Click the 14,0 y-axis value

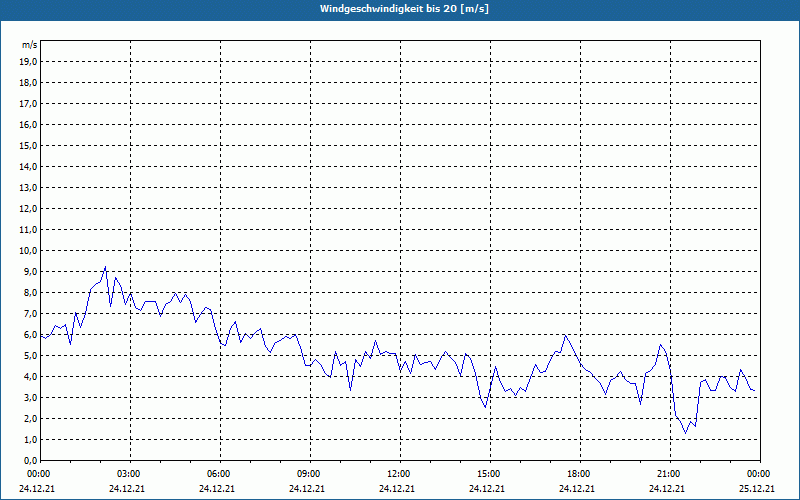point(29,166)
